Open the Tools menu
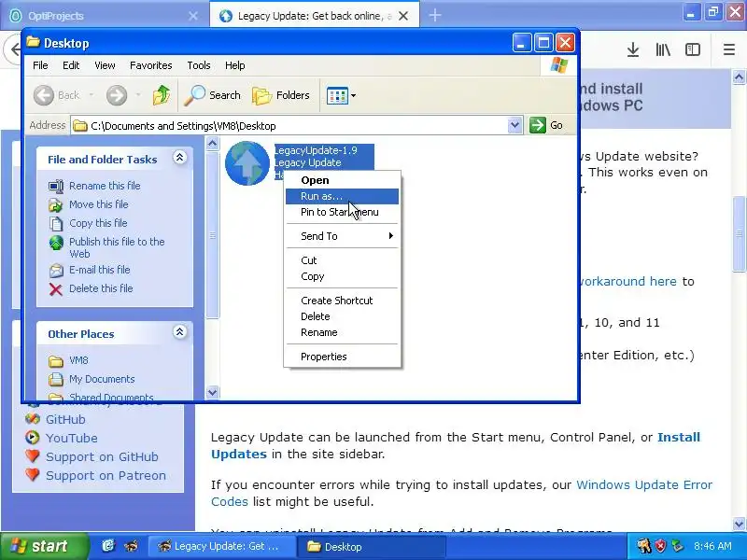The width and height of the screenshot is (747, 560). (199, 65)
